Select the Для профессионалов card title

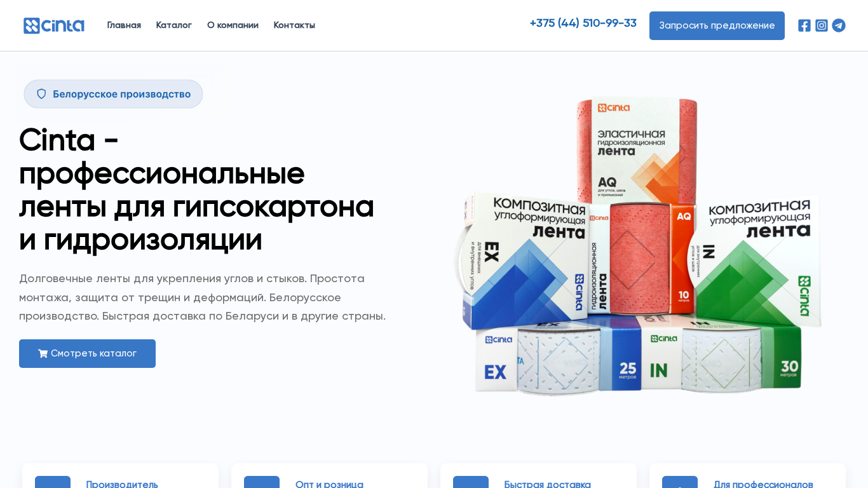click(x=763, y=484)
